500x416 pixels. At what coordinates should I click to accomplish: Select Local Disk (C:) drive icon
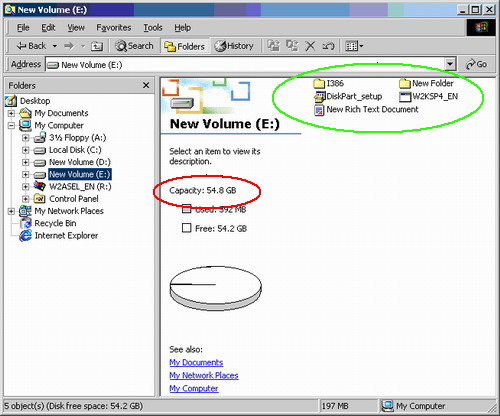tap(40, 151)
